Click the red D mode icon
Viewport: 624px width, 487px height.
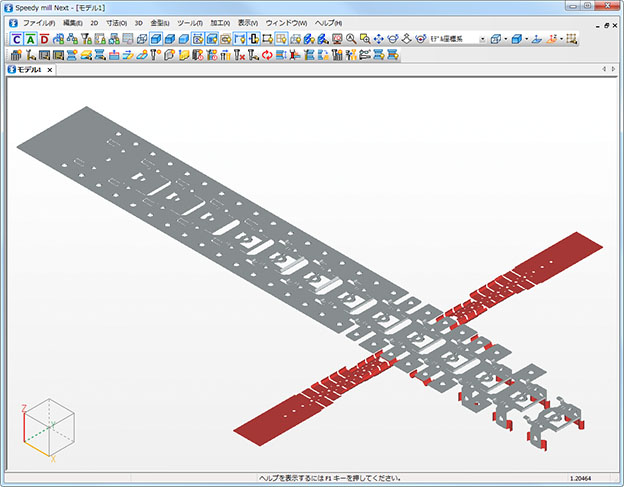point(43,39)
